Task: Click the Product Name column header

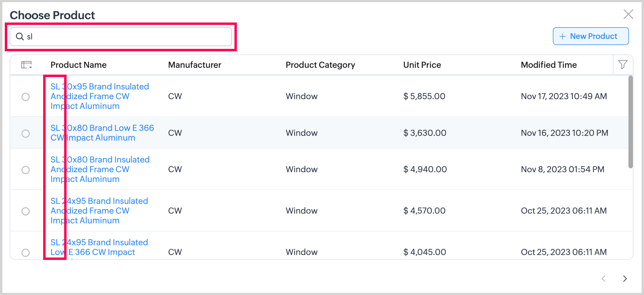Action: (78, 65)
